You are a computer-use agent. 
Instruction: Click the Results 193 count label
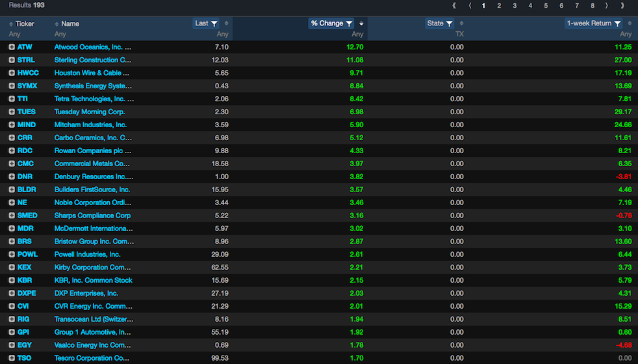pos(27,5)
